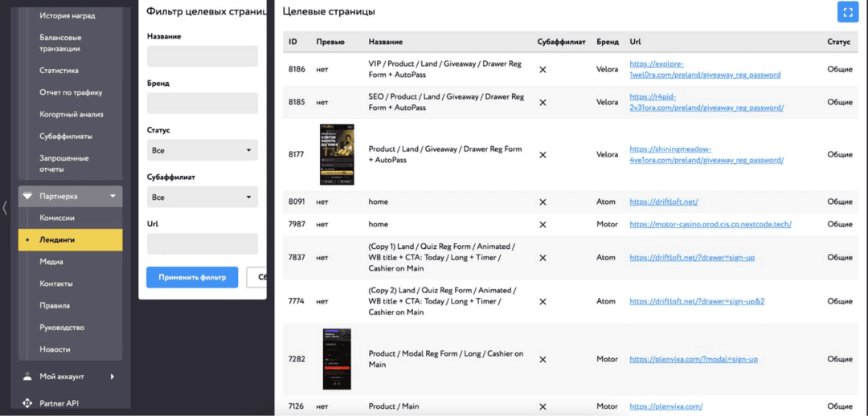Click the Субаффилиат X mark in row 7126
This screenshot has width=868, height=416.
coord(542,406)
